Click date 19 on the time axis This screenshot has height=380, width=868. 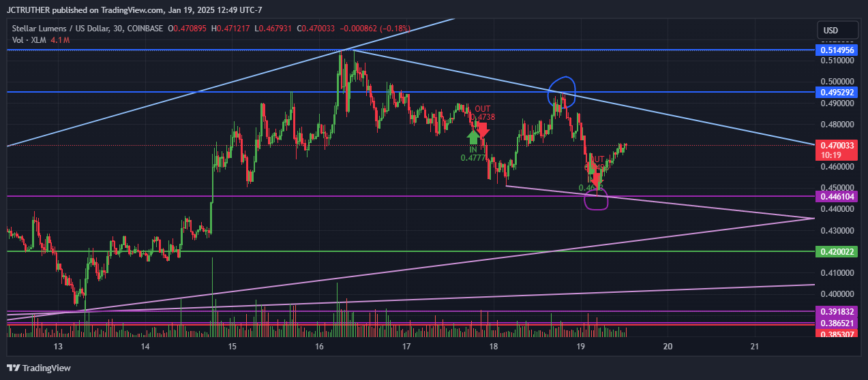pos(580,347)
